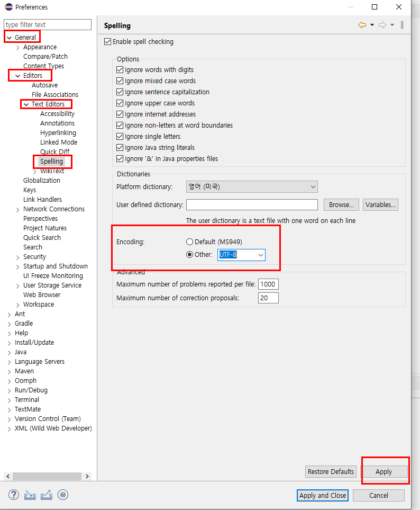Toggle Ignore single letters
Screen dimensions: 420x510
point(120,136)
